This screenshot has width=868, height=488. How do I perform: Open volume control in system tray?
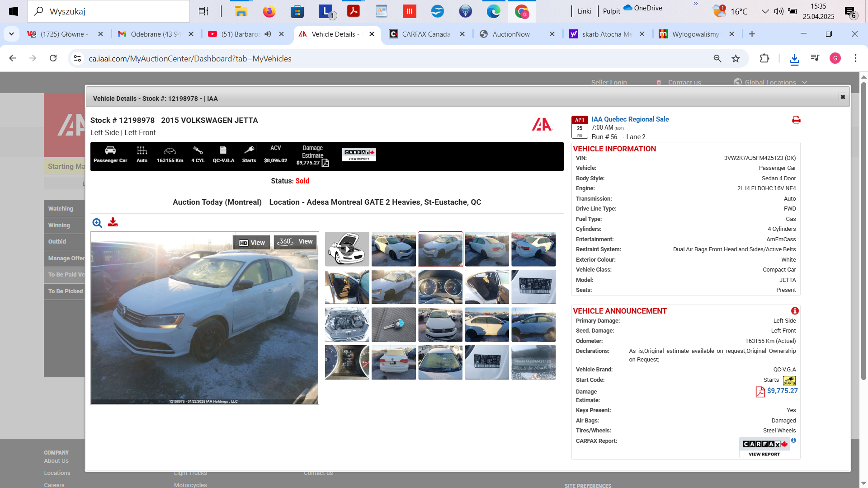coord(778,11)
